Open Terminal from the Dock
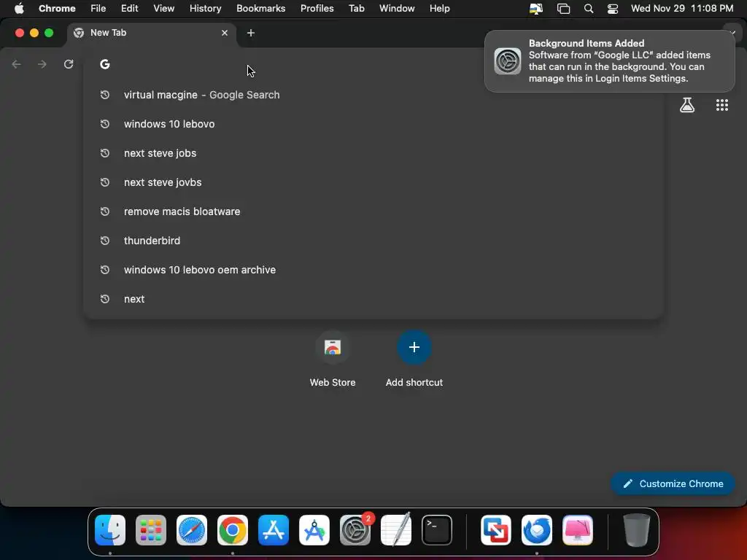The width and height of the screenshot is (747, 560). (437, 530)
